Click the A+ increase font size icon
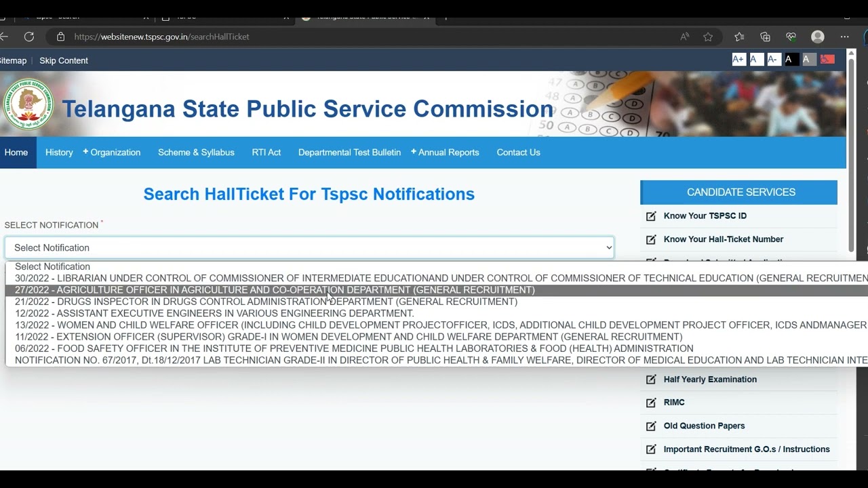This screenshot has height=488, width=868. point(738,60)
